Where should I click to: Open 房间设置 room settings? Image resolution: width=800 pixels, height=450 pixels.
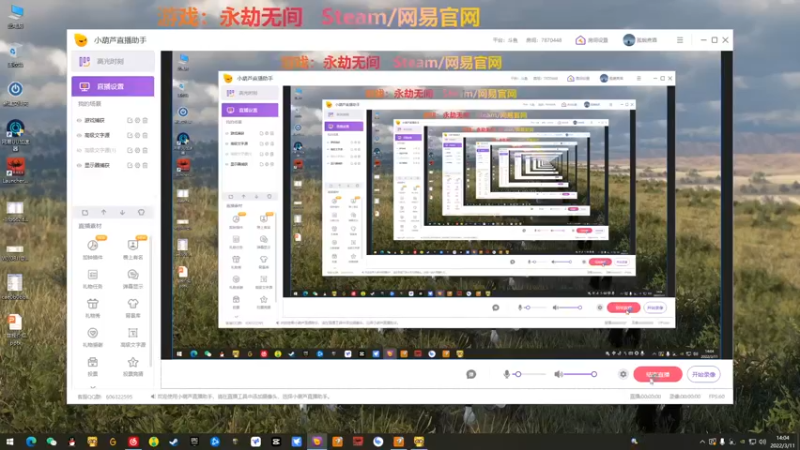[592, 40]
